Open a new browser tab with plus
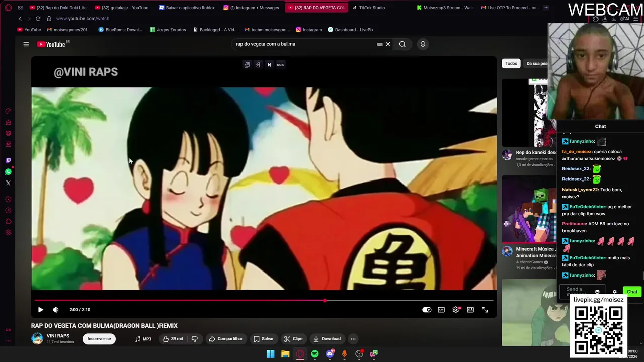Image resolution: width=644 pixels, height=362 pixels. pos(546,8)
